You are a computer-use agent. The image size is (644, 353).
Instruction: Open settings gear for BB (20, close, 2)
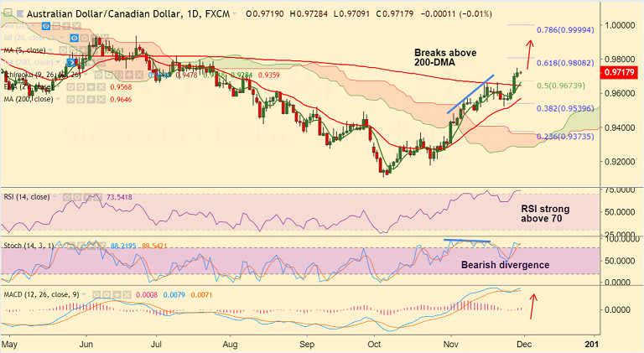(x=84, y=39)
